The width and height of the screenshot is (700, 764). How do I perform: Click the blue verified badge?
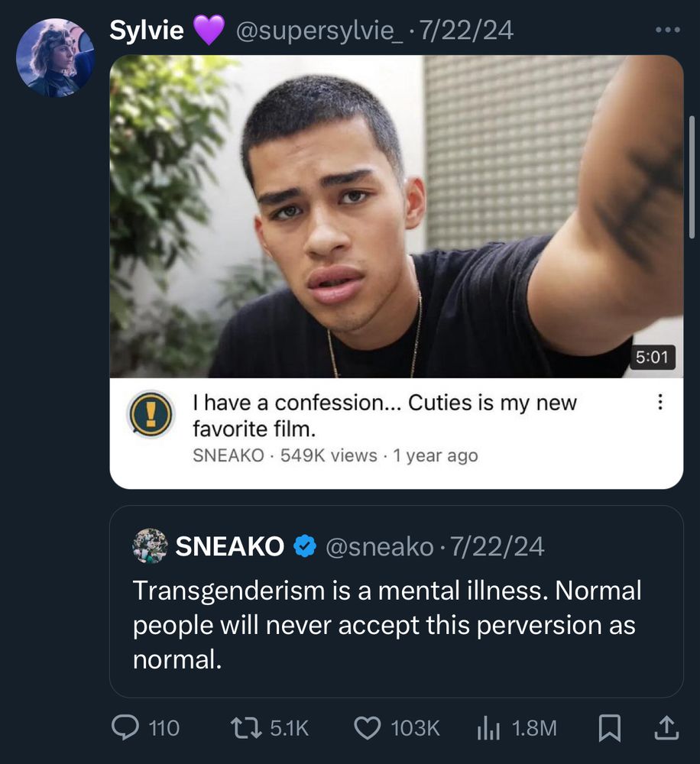point(305,546)
